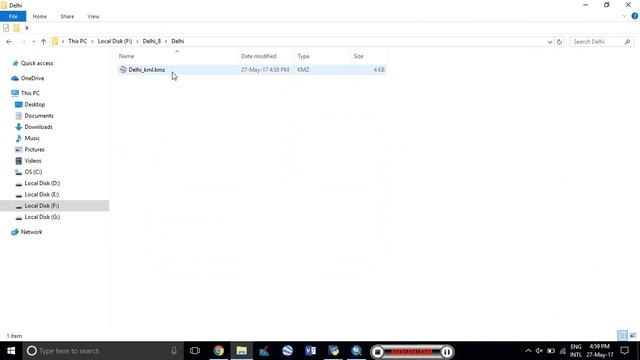Sort by the Type column
The width and height of the screenshot is (640, 360).
pyautogui.click(x=322, y=56)
